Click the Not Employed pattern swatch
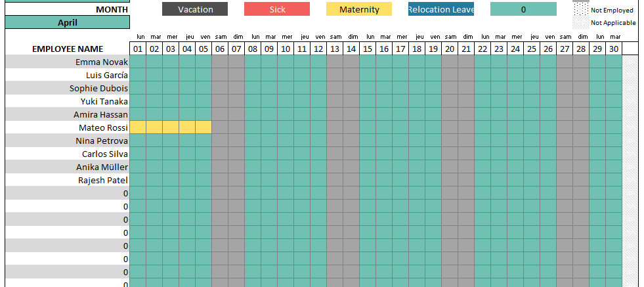 pyautogui.click(x=580, y=10)
